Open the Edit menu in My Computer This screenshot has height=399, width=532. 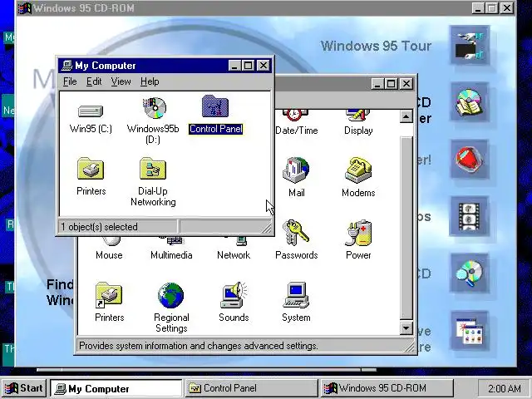[94, 81]
